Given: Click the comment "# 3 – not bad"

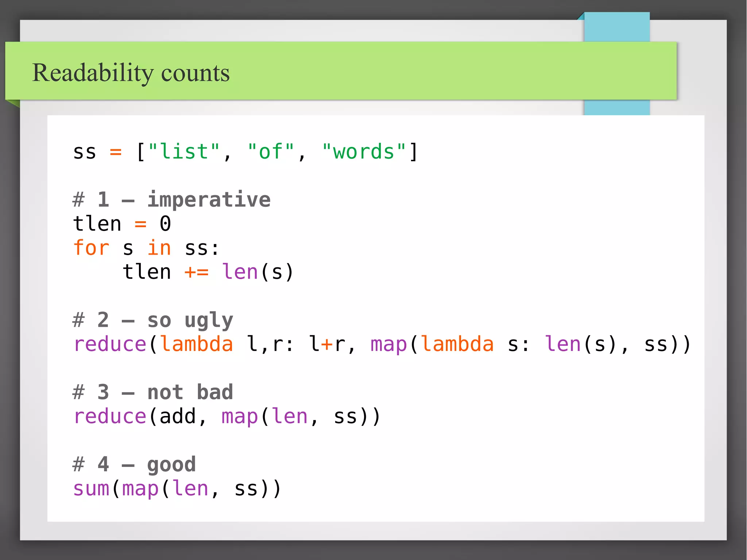Looking at the screenshot, I should [153, 392].
